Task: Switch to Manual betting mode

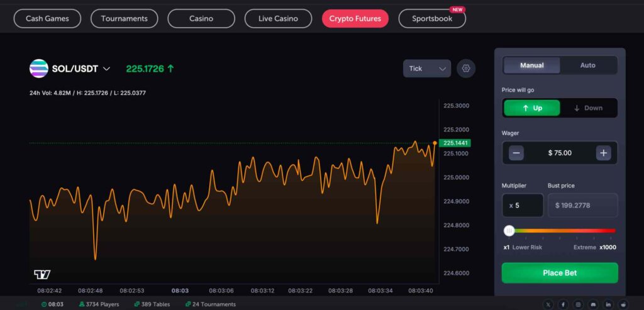Action: [x=532, y=65]
